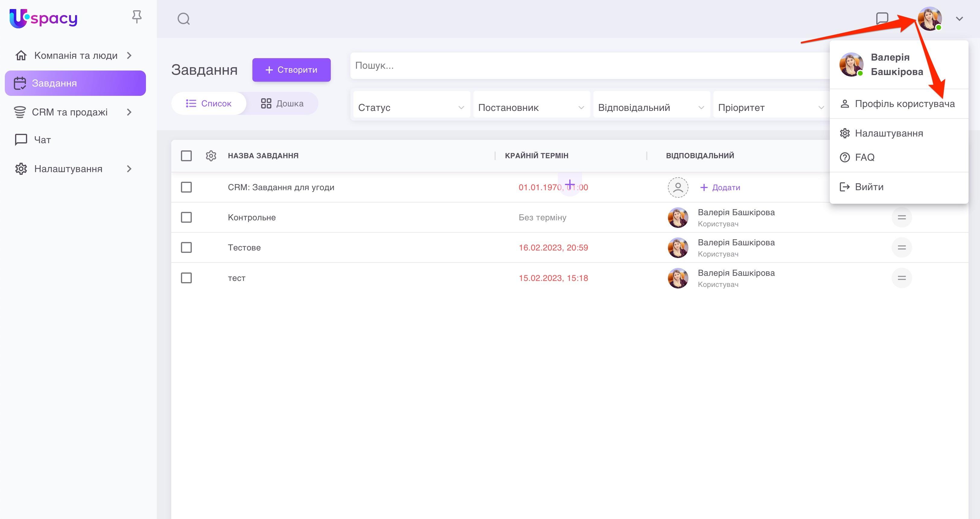The image size is (980, 519).
Task: Click priority icon in Контрольне row
Action: (901, 218)
